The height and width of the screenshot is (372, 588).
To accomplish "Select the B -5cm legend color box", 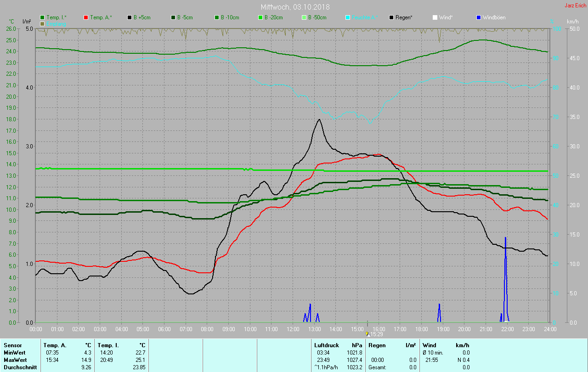I will (x=173, y=17).
